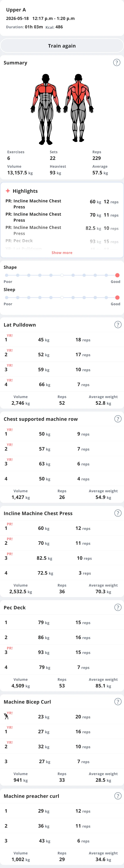Open the Lat Pulldown exercise section title
Viewport: 124px width, 868px height.
pos(20,325)
